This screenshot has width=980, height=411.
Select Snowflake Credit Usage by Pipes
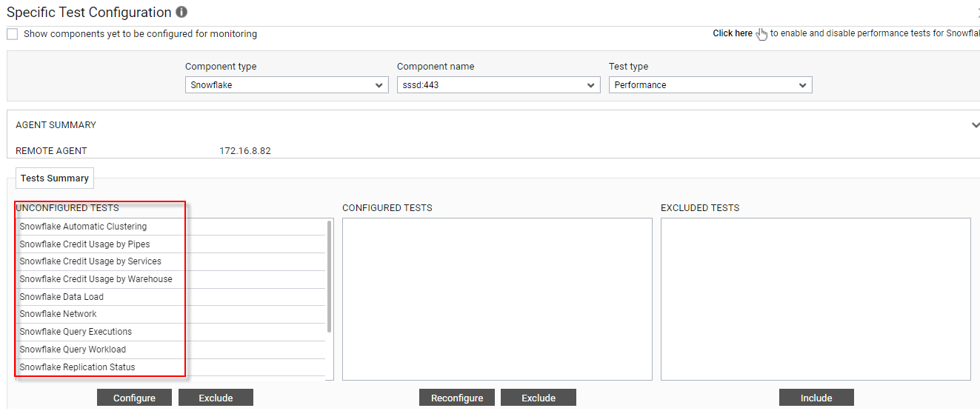170,244
